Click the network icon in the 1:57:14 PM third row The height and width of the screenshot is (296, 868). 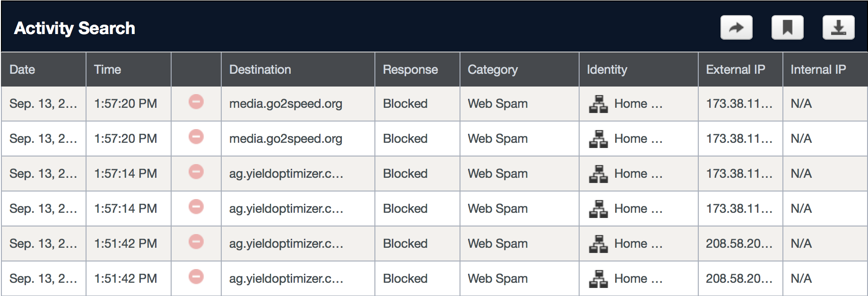point(599,174)
